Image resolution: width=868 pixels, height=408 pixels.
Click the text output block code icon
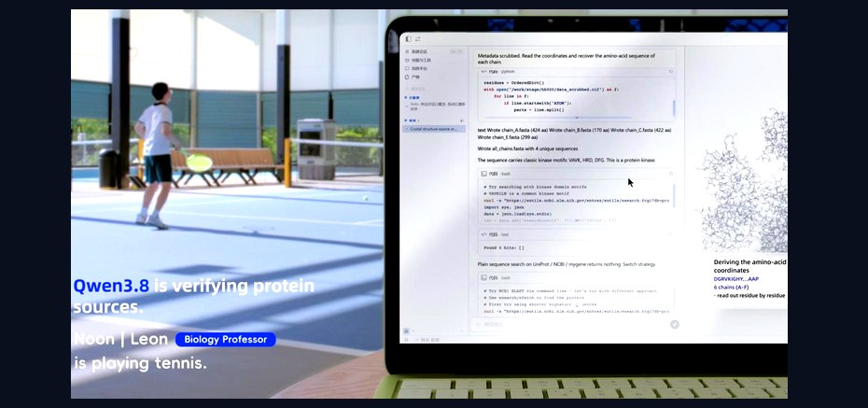point(483,234)
